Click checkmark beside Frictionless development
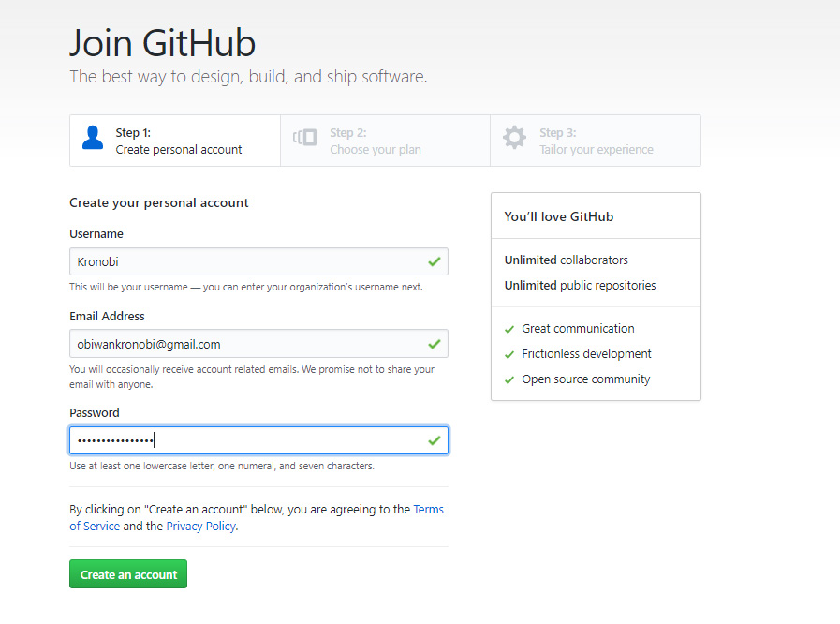Viewport: 840px width, 624px height. pos(509,355)
